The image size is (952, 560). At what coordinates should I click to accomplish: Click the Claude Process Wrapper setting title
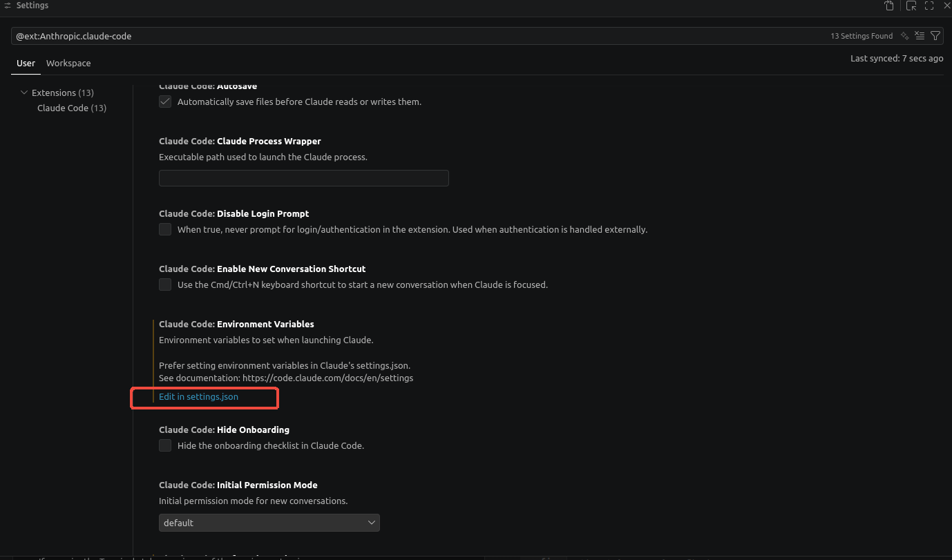[240, 141]
